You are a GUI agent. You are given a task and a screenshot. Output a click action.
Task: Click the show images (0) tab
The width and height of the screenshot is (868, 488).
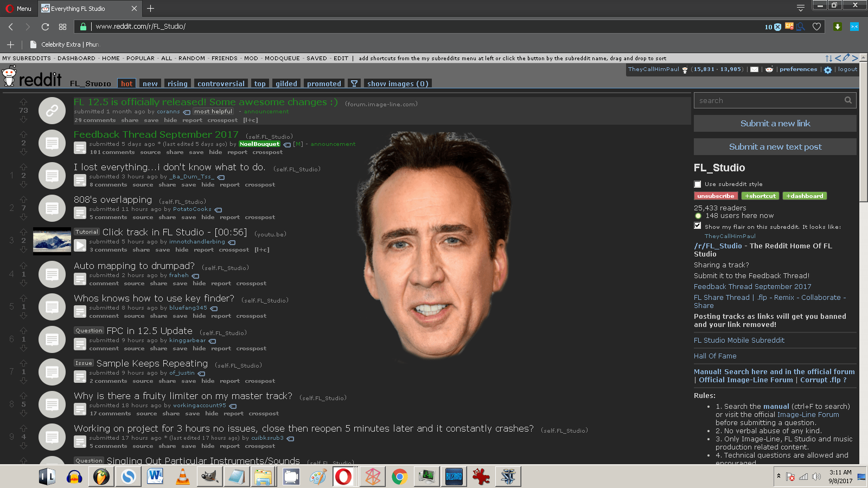coord(398,84)
